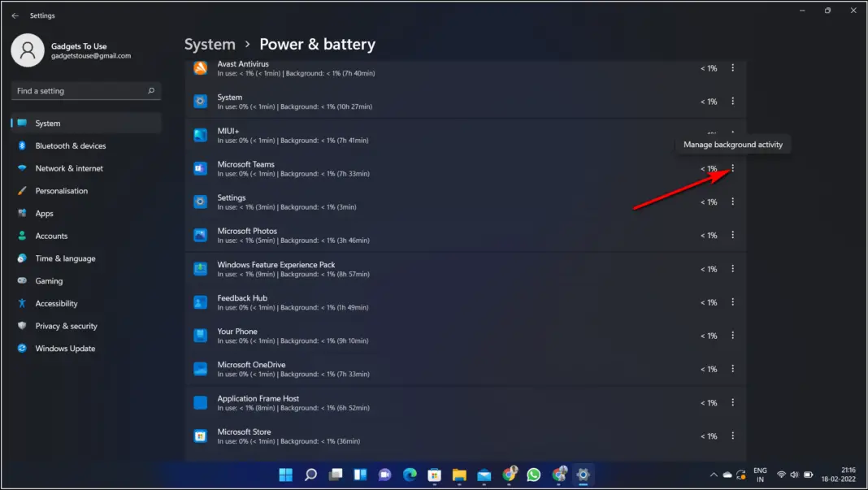Open Windows Update settings
The height and width of the screenshot is (490, 868).
(x=63, y=348)
